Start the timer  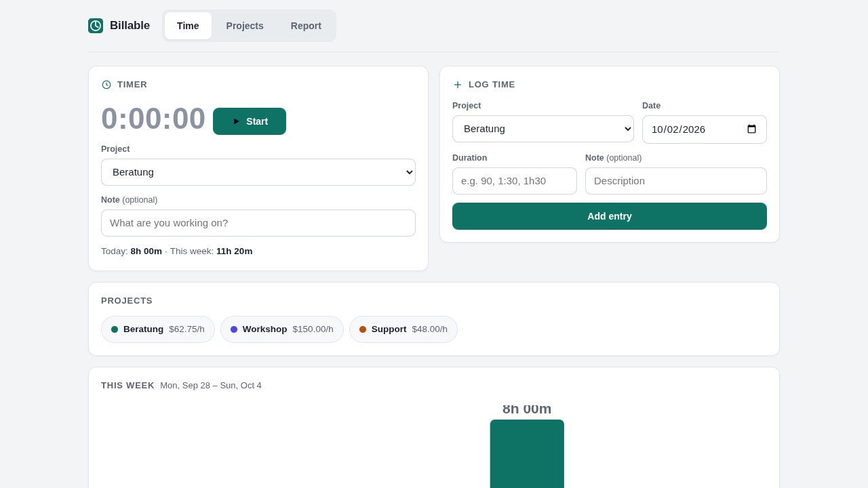click(x=250, y=121)
